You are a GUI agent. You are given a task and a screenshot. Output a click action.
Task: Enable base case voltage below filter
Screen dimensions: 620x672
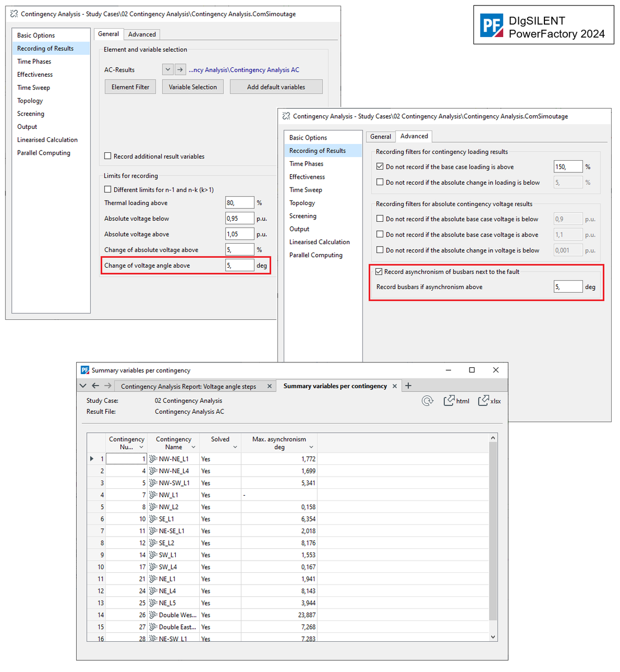click(380, 219)
